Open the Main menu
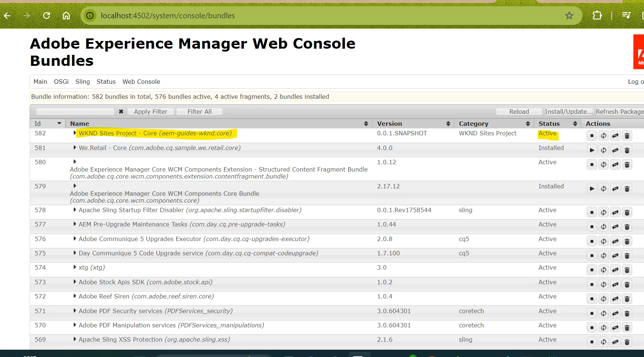Image resolution: width=644 pixels, height=357 pixels. click(x=40, y=82)
